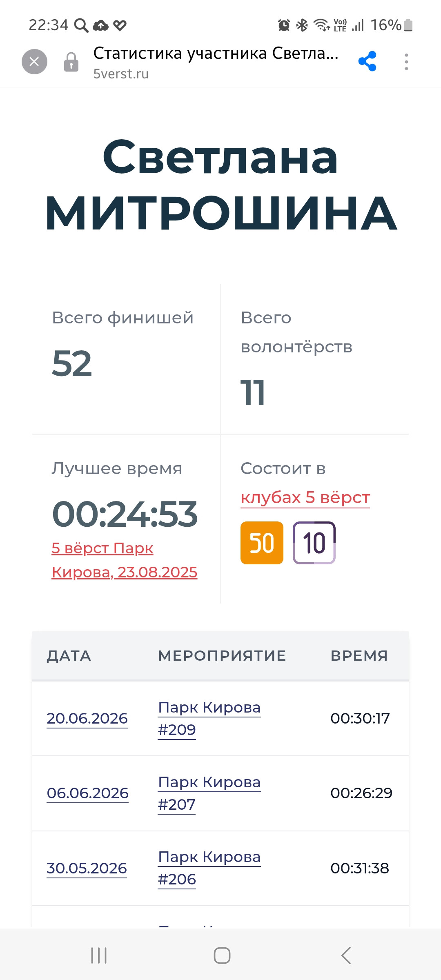Tap the purple 10 volunteer badge
The height and width of the screenshot is (980, 441).
pos(314,543)
